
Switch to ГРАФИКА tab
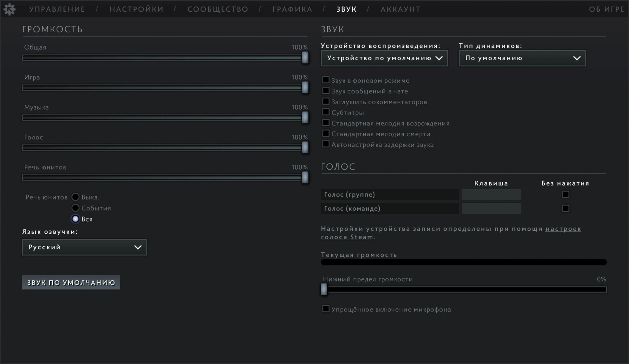click(292, 9)
